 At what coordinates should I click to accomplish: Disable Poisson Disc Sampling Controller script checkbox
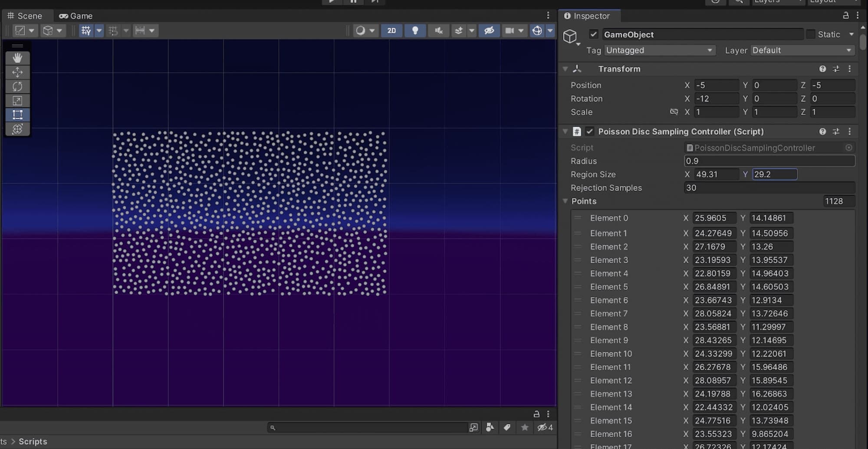pos(589,131)
